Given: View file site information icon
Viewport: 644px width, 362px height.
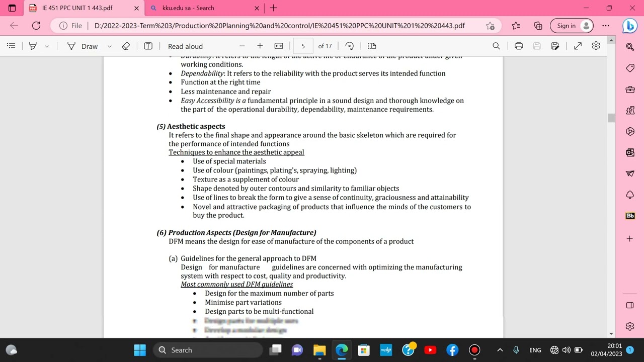Looking at the screenshot, I should (x=63, y=26).
